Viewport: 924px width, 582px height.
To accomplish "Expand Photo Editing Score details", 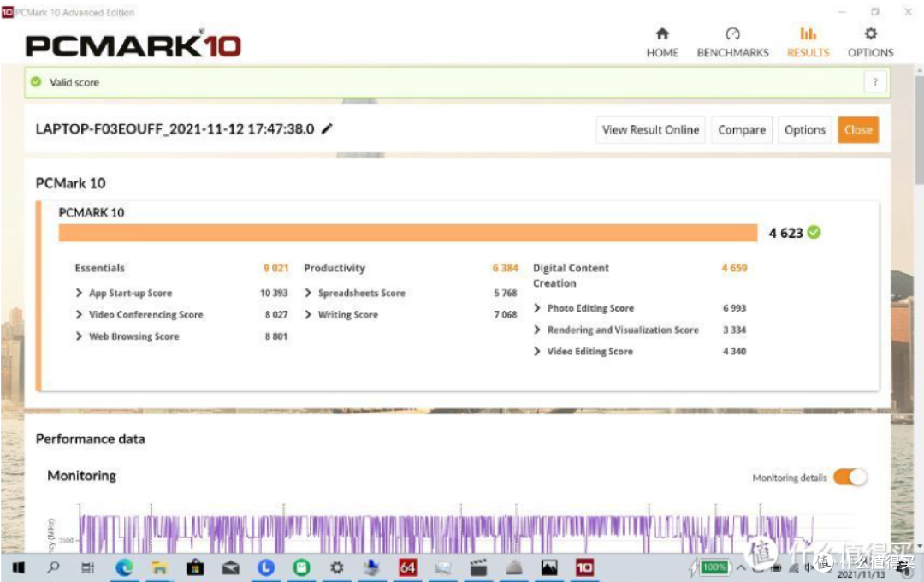I will tap(536, 308).
